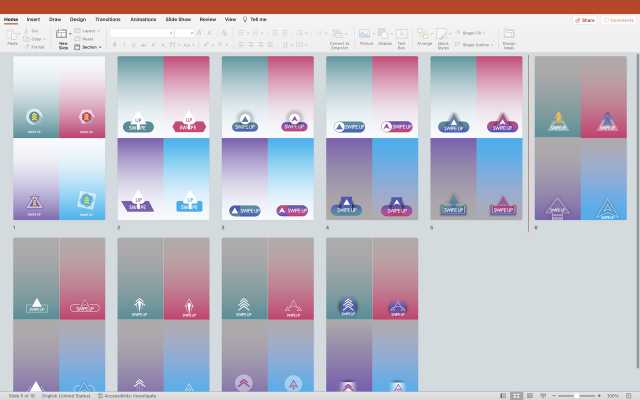Switch to Slide Sorter view in status bar
640x400 pixels.
point(516,396)
